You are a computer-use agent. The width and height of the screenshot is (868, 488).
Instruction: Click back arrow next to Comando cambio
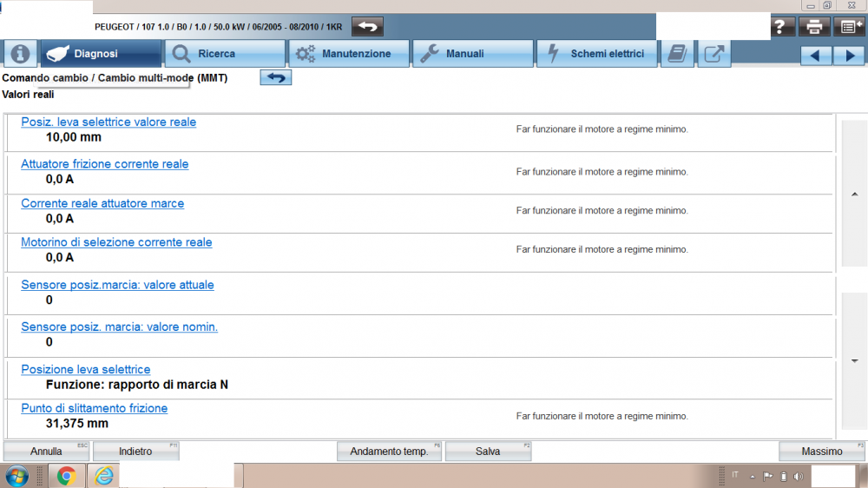click(276, 78)
